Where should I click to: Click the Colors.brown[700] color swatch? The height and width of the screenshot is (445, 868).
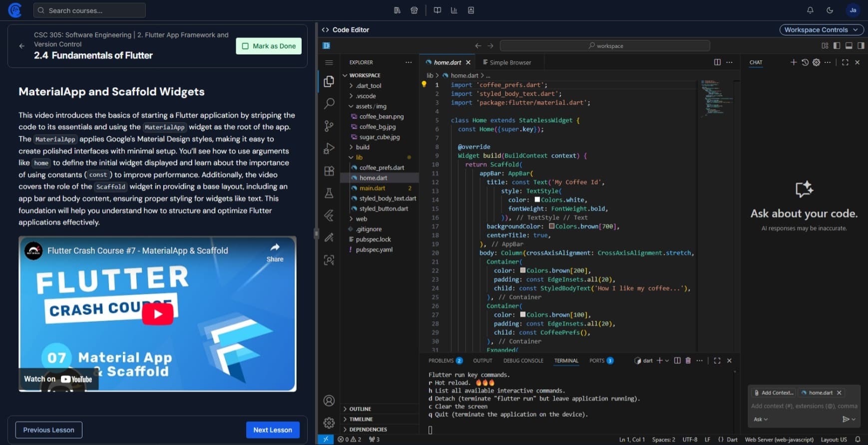[552, 226]
